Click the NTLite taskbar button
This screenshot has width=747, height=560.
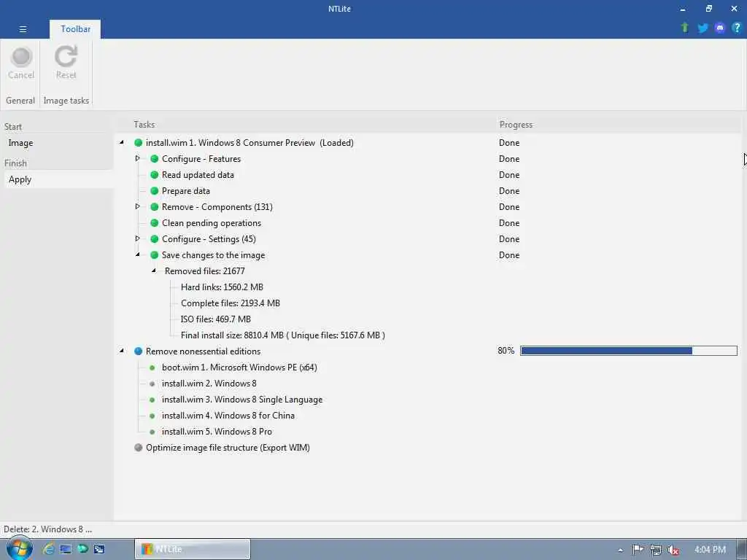pos(193,549)
